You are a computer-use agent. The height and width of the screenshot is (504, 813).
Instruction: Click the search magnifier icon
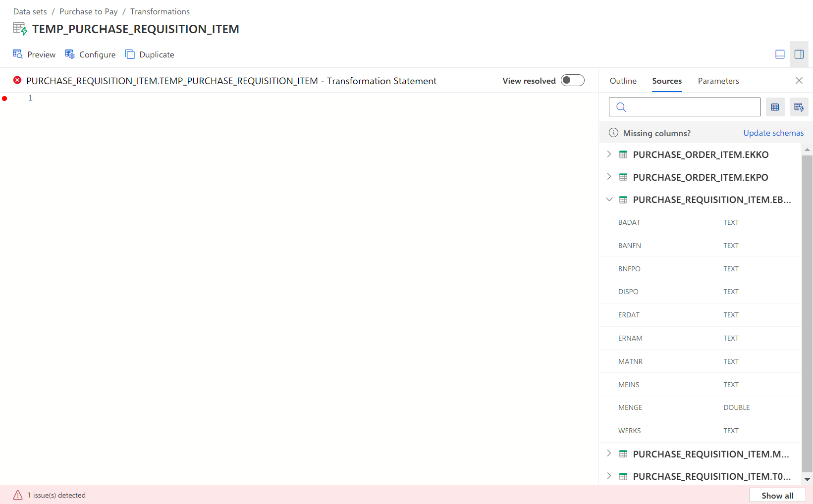point(621,107)
